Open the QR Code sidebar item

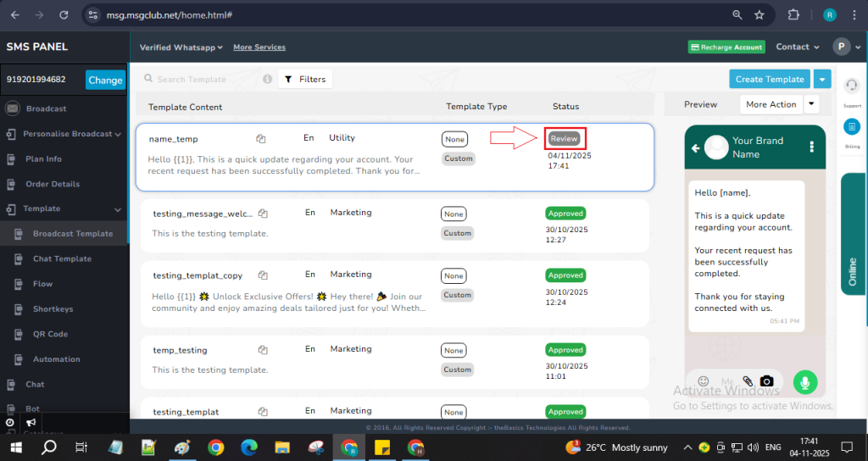(x=50, y=334)
